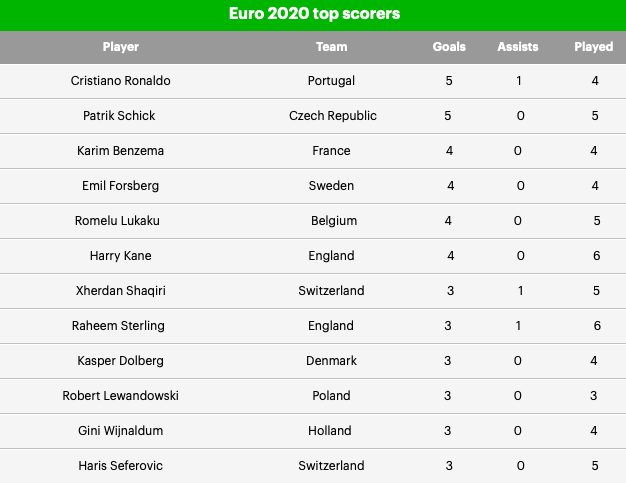Click the Holland team cell

click(x=332, y=430)
